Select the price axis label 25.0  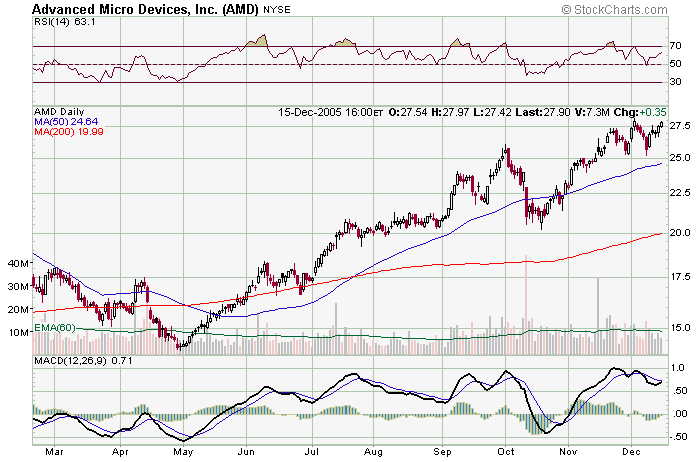(680, 158)
